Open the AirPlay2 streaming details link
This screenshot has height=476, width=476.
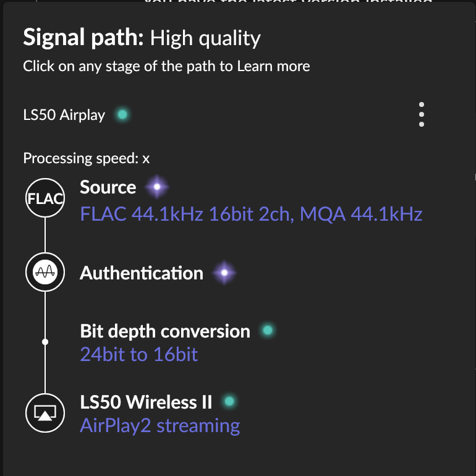[x=159, y=426]
